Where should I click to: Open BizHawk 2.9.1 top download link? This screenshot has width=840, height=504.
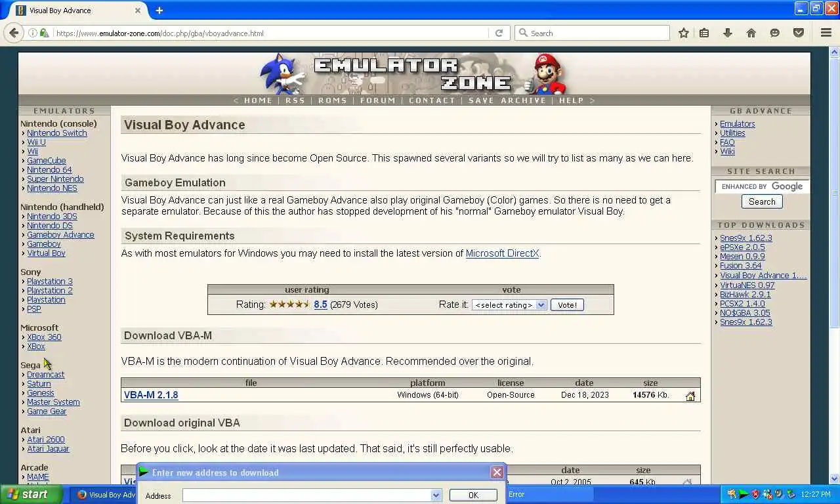click(745, 295)
